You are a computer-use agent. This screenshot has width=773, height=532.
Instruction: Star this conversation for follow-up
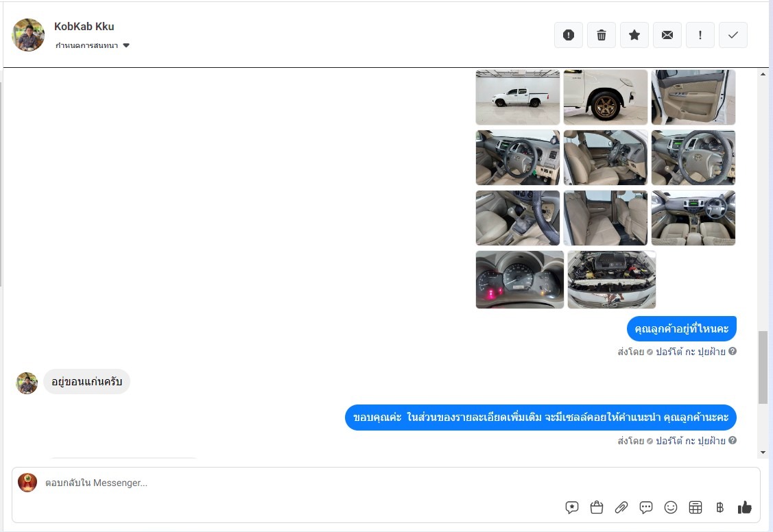click(x=634, y=35)
